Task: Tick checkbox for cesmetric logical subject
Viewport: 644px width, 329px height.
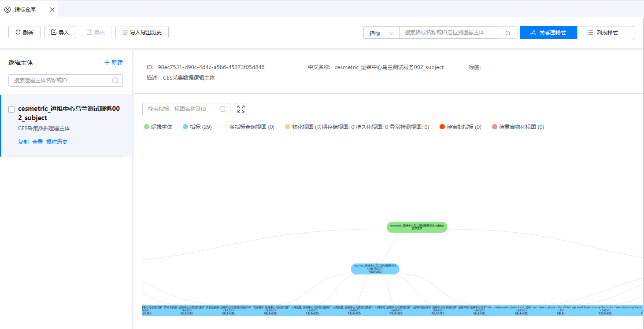Action: coord(11,110)
